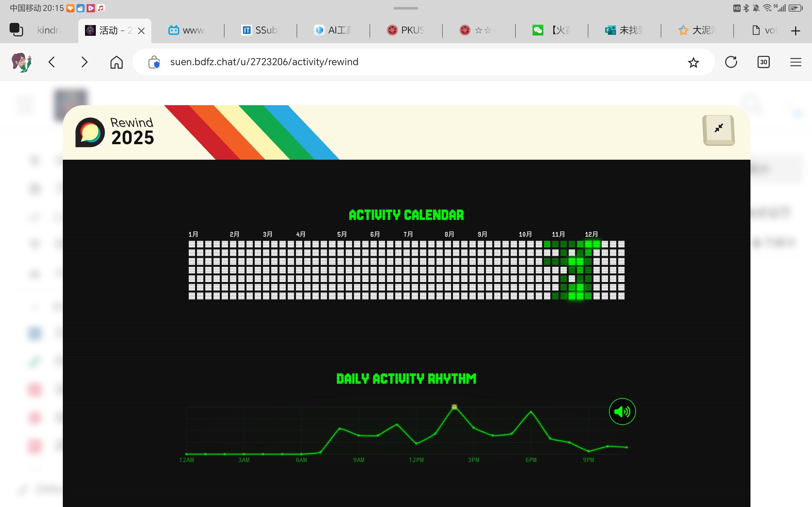812x507 pixels.
Task: Mute the Rewind sound with speaker button
Action: click(622, 411)
